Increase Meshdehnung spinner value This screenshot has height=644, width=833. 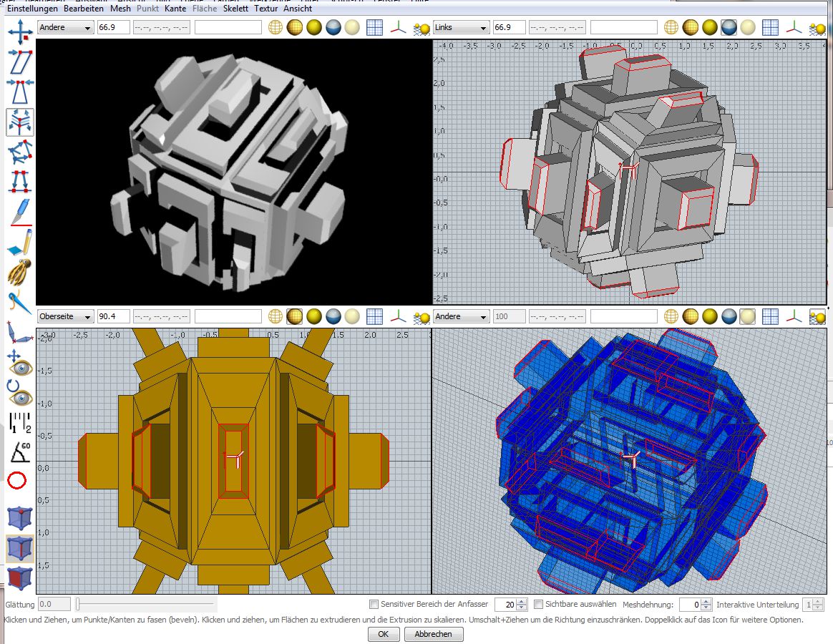706,602
